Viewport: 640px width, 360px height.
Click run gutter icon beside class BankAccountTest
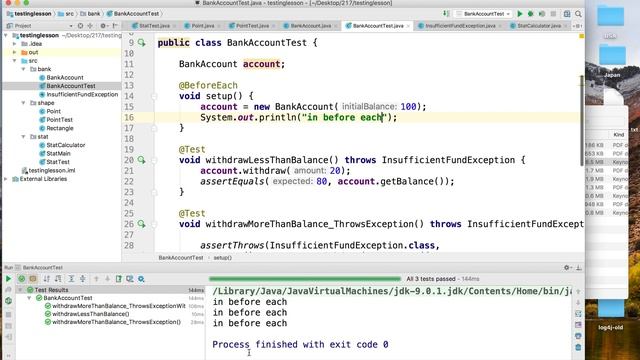tap(141, 42)
